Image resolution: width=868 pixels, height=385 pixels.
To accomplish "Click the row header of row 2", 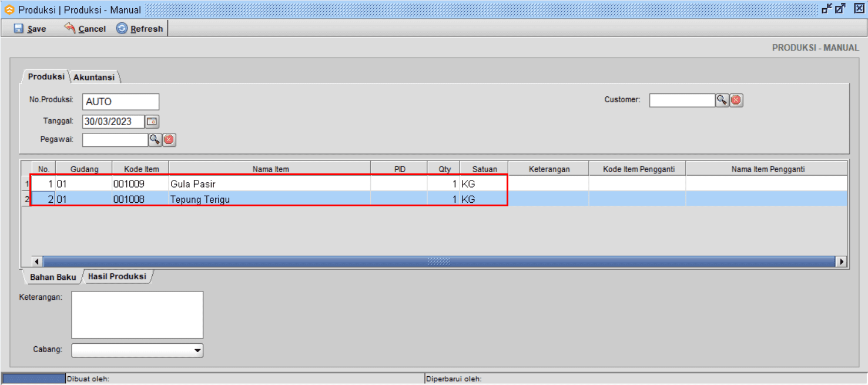I will tap(26, 199).
